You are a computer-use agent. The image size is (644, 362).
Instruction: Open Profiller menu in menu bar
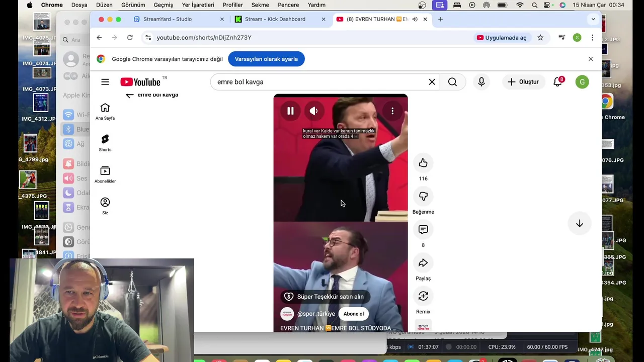[x=233, y=5]
